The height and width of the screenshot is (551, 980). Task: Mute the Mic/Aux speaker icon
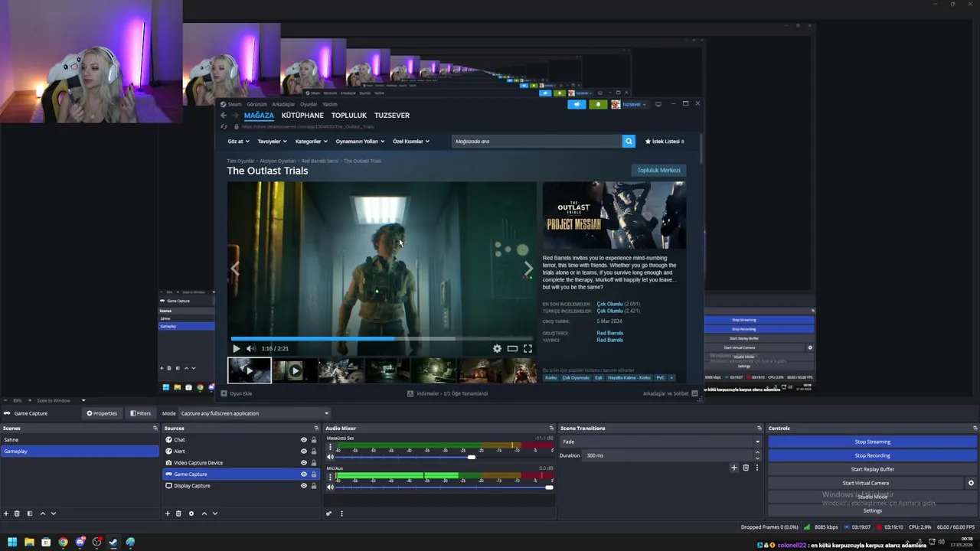point(331,487)
